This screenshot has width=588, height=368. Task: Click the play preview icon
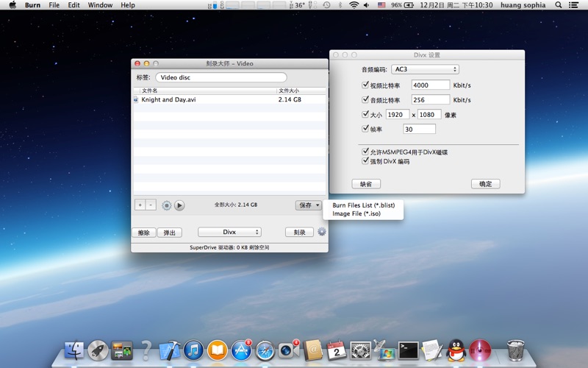(x=179, y=206)
